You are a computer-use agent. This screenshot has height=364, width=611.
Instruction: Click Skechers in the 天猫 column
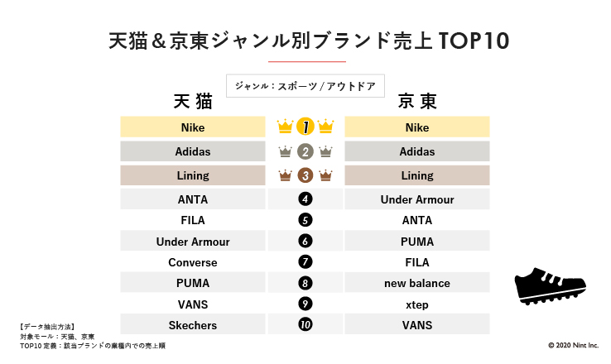[192, 325]
